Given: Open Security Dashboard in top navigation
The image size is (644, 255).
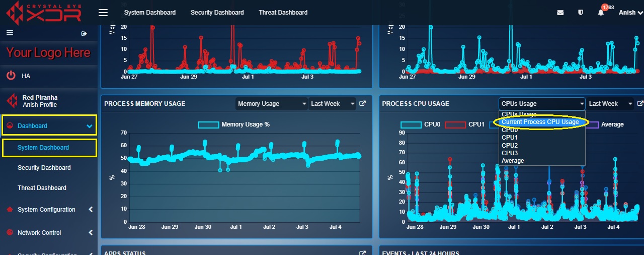Looking at the screenshot, I should [217, 13].
